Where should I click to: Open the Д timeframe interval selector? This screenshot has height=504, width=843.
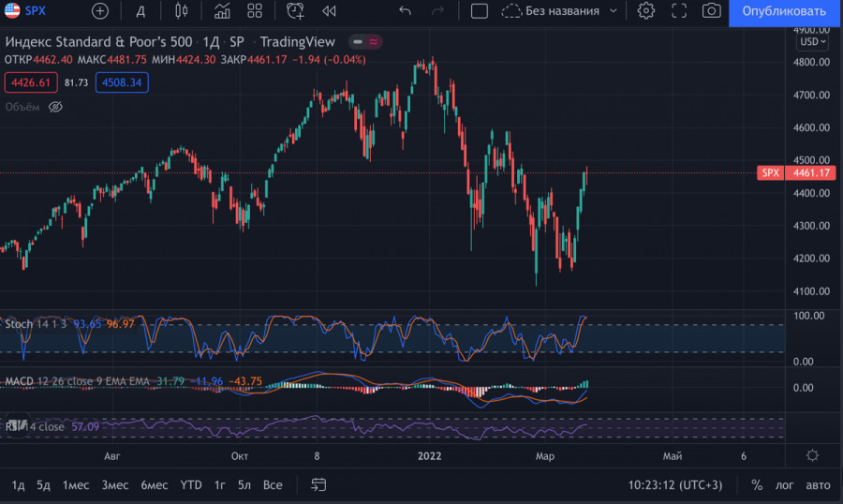coord(140,11)
